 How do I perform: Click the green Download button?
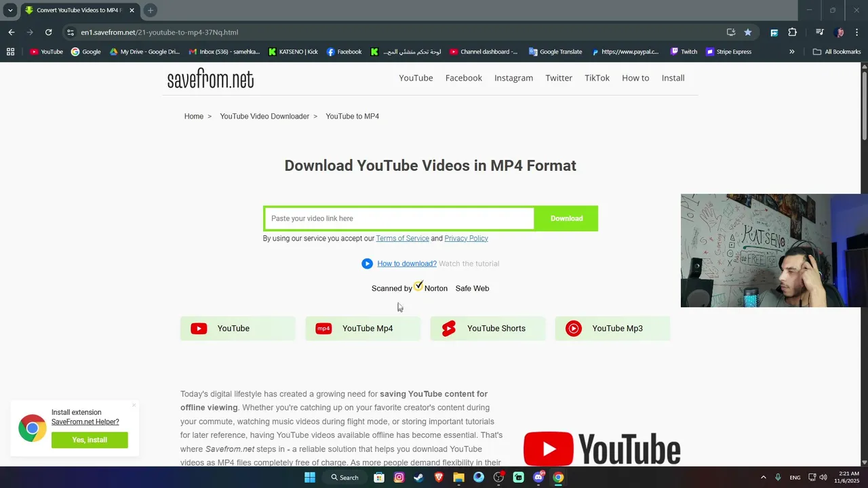tap(566, 218)
